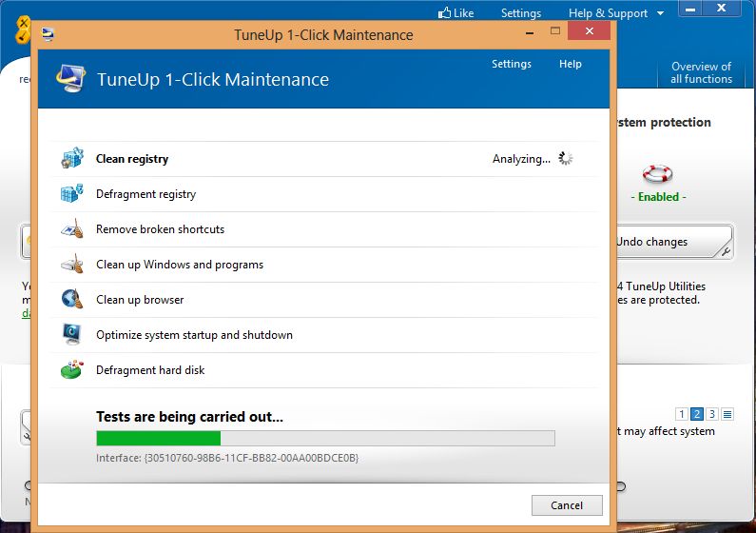This screenshot has width=756, height=533.
Task: Close the main TuneUp Utilities window
Action: pos(721,8)
